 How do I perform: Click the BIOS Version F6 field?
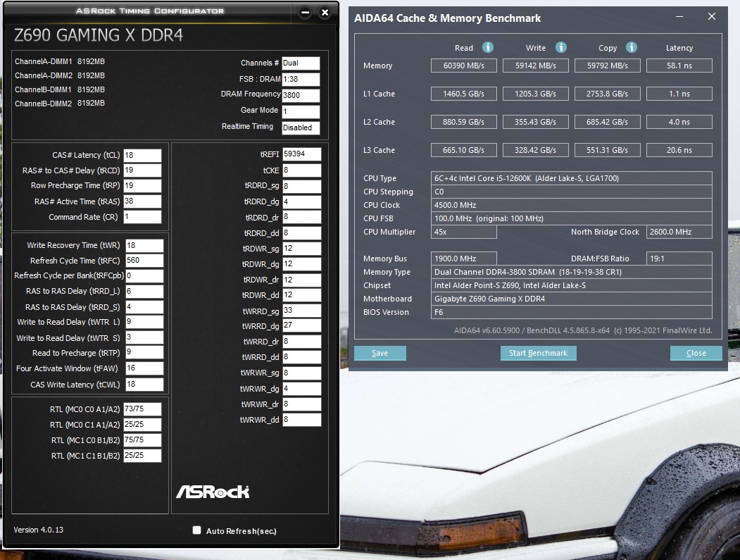pos(572,312)
